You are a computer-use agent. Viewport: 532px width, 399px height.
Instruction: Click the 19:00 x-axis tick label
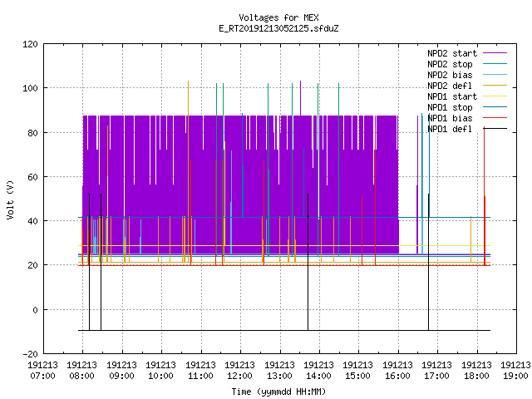(x=516, y=376)
